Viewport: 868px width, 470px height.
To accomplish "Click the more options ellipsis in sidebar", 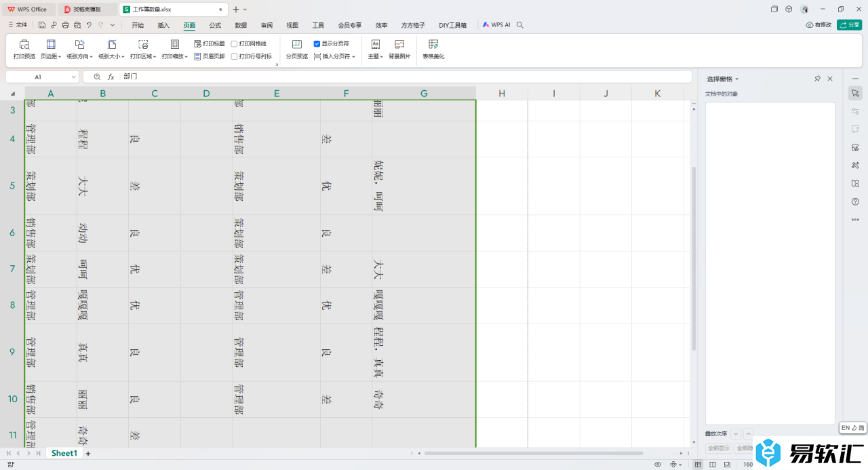I will (855, 220).
